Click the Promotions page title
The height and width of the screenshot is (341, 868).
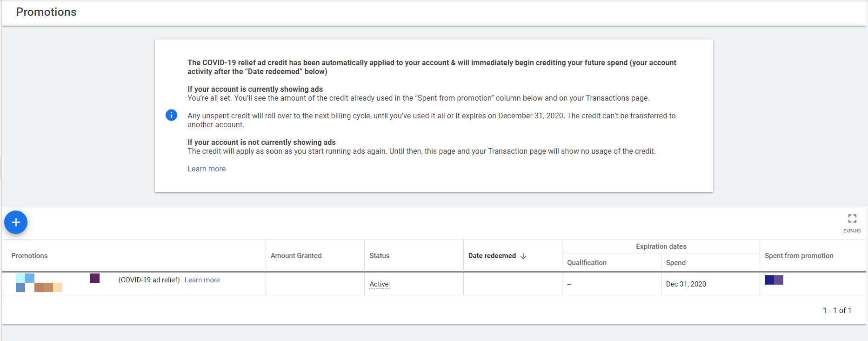point(46,12)
